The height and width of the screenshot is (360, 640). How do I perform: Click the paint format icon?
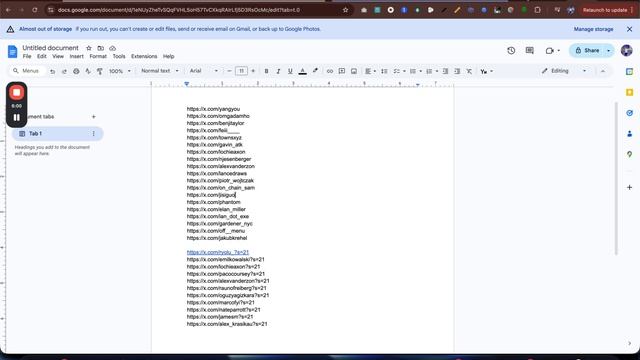(100, 71)
